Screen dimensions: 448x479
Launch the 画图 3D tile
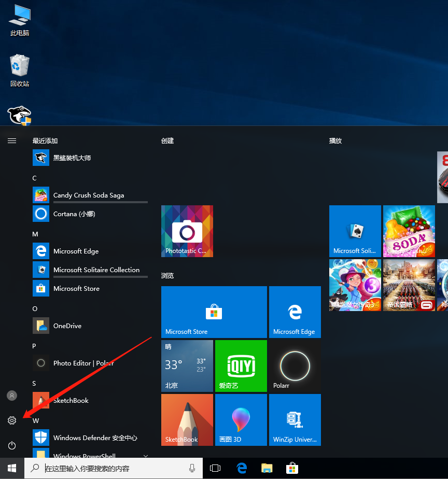coord(241,420)
